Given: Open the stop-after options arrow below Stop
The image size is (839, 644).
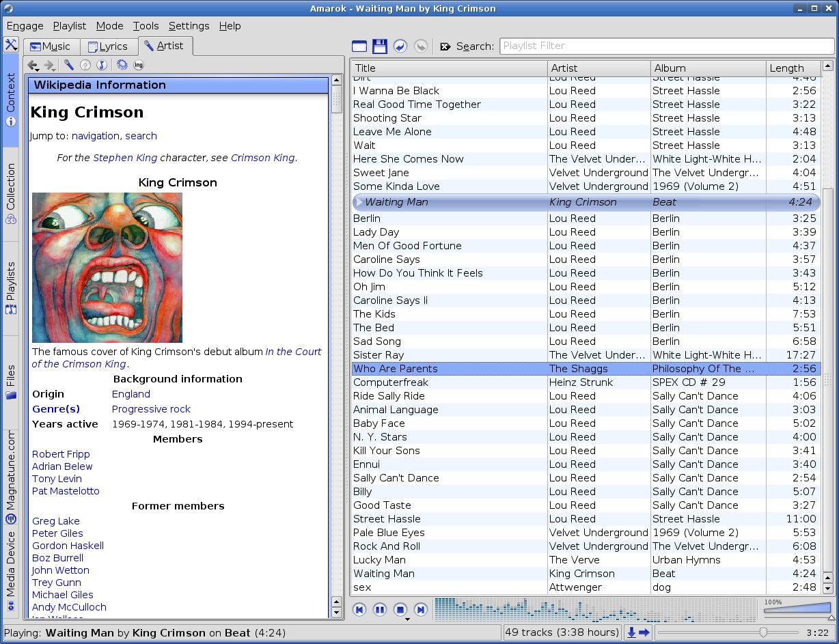Looking at the screenshot, I should [407, 620].
